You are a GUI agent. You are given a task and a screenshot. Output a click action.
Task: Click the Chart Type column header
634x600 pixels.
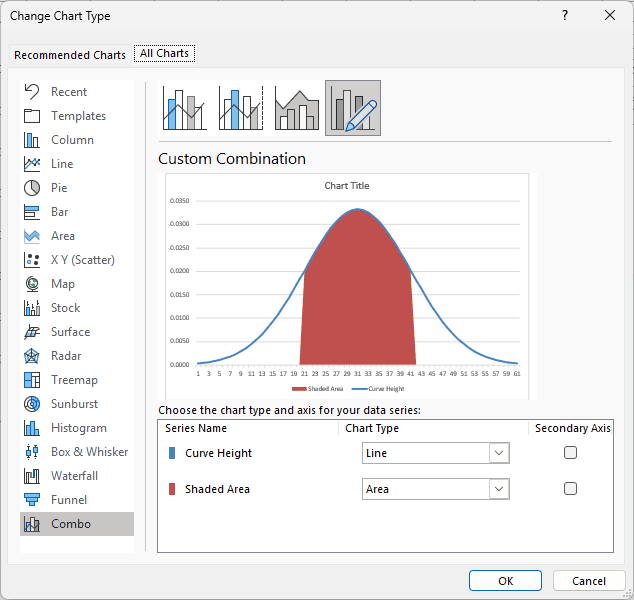pos(372,428)
